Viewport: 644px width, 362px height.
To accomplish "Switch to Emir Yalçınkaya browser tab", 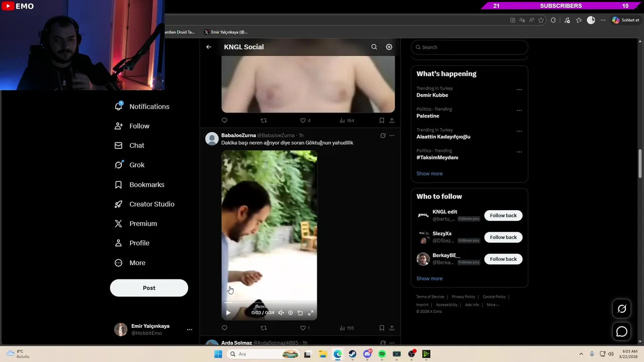I will pos(225,32).
